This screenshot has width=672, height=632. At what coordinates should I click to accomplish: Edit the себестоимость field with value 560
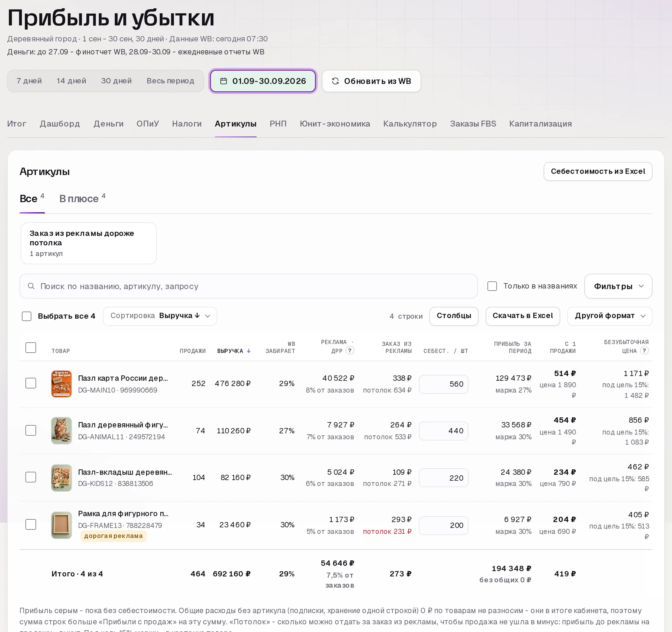(443, 384)
